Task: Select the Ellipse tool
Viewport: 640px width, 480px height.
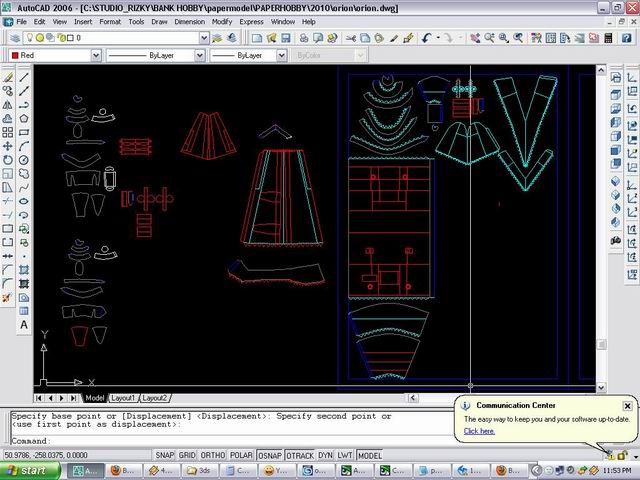Action: tap(24, 201)
